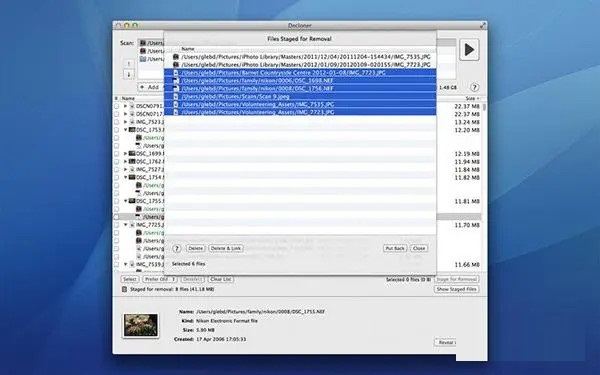Screen dimensions: 600x375
Task: Start the scan with the play button
Action: (469, 50)
